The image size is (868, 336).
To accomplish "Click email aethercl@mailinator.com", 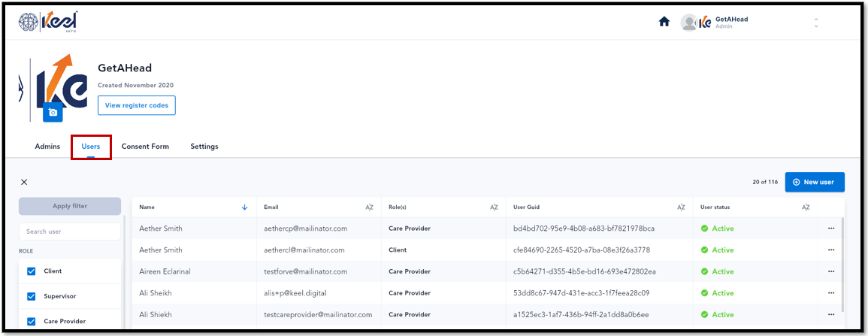I will click(304, 250).
